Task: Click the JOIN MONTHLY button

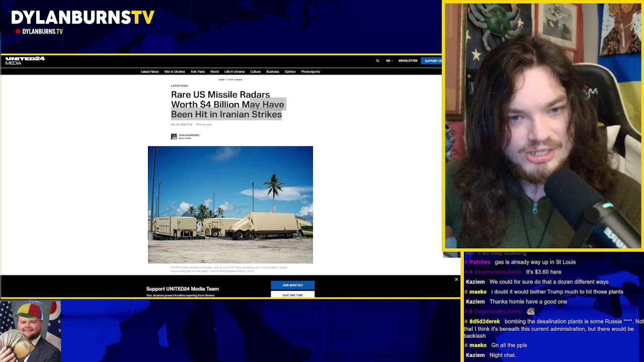Action: click(x=292, y=285)
